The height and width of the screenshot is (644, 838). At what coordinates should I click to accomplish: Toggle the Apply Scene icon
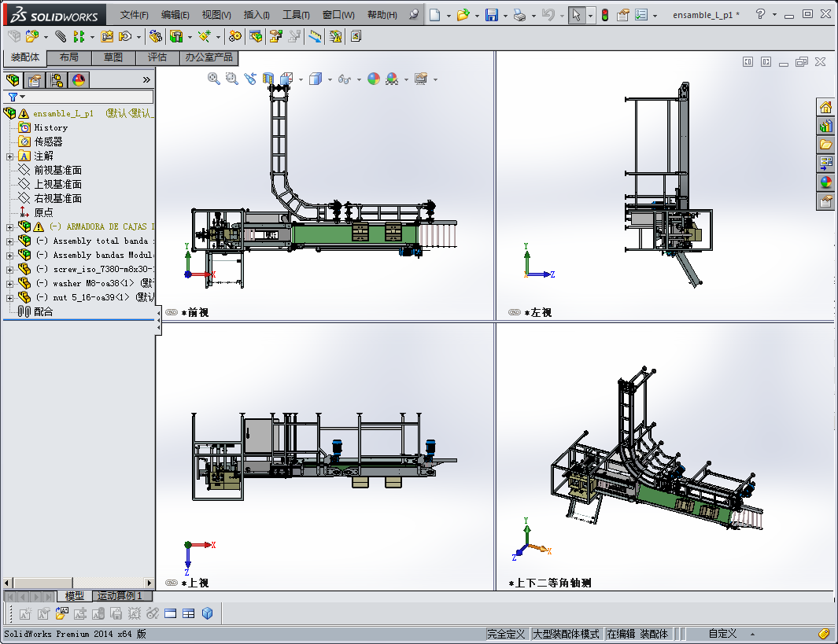point(392,79)
